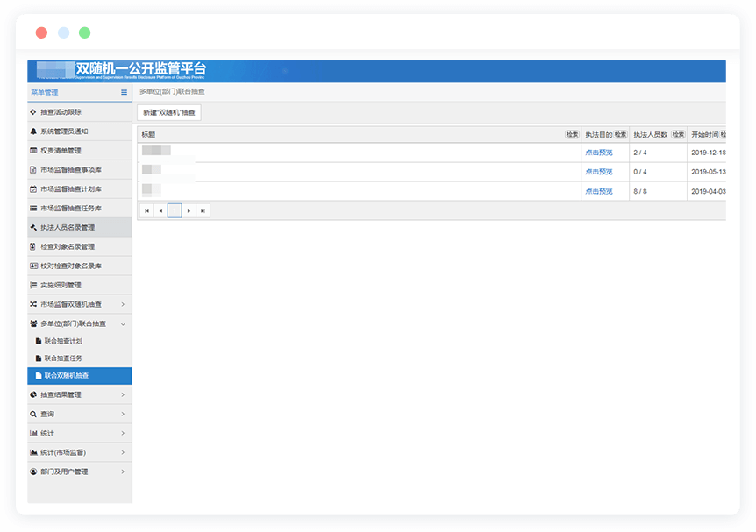756x532 pixels.
Task: Open the 联合抽查计划 submenu item
Action: [63, 341]
